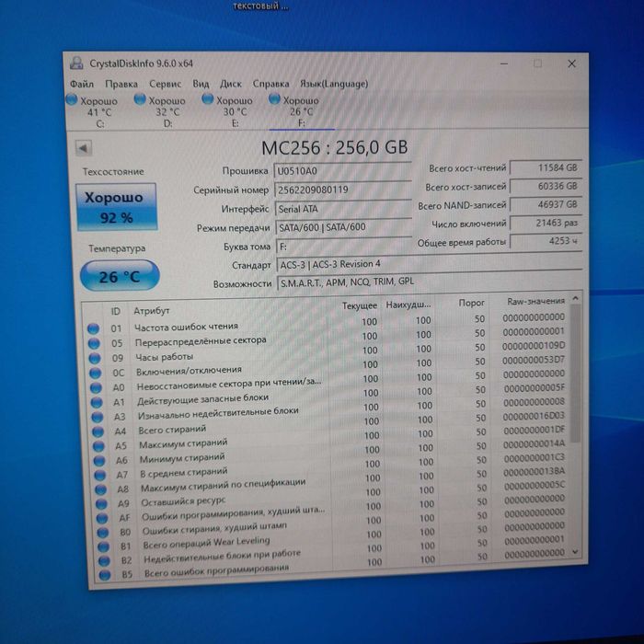Click the status icon for attribute A7
Viewport: 644px width, 644px height.
click(100, 476)
